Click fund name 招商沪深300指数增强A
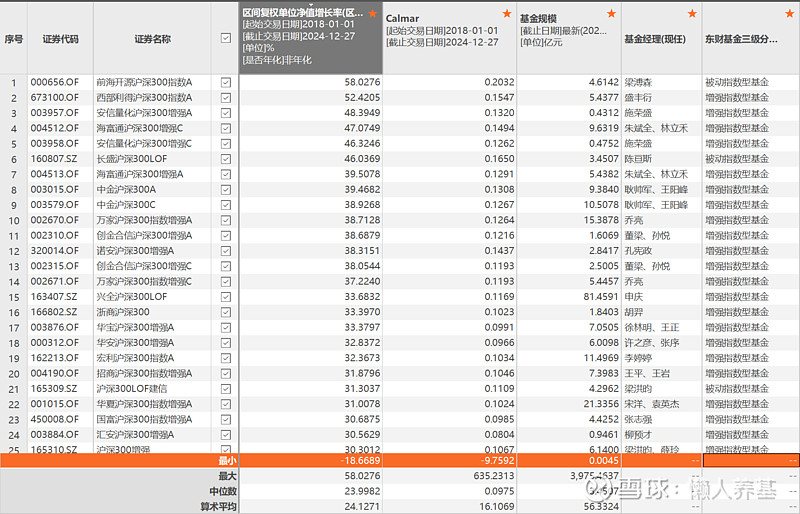 tap(144, 373)
